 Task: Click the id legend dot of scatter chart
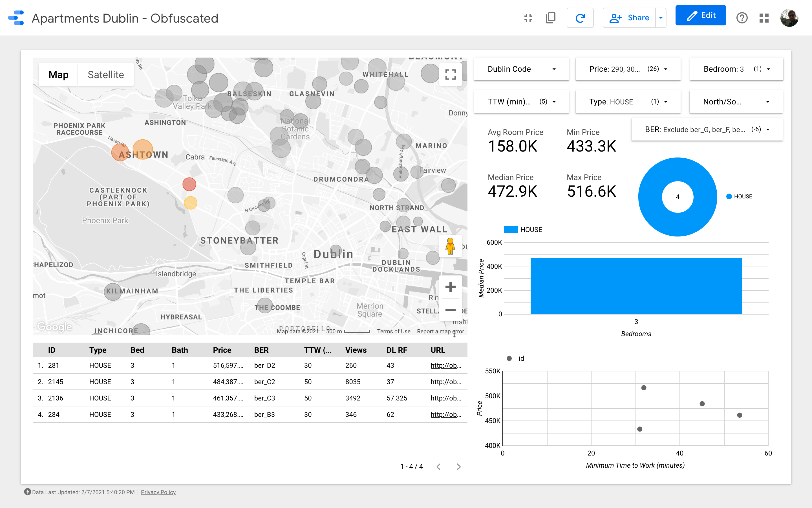click(x=509, y=358)
